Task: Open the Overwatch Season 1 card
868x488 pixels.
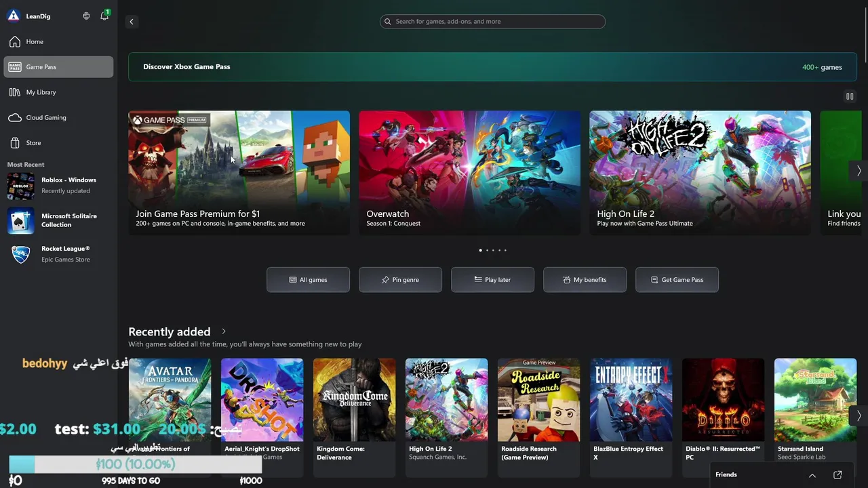Action: click(470, 173)
